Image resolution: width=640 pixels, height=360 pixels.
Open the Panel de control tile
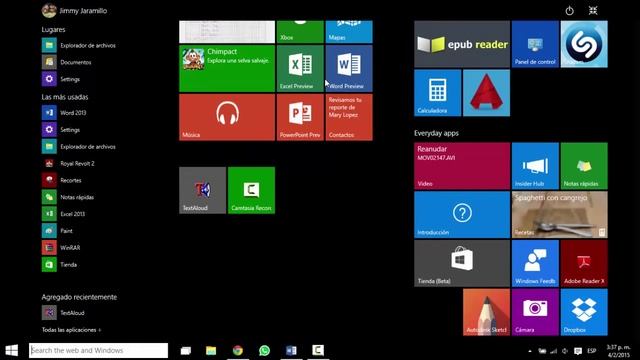(x=535, y=44)
